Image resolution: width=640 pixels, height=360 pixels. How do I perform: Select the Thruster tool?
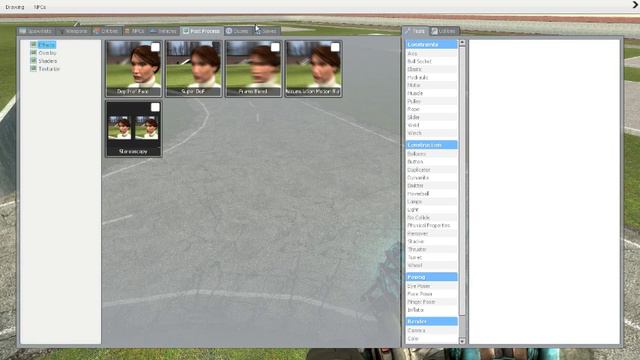coord(431,249)
